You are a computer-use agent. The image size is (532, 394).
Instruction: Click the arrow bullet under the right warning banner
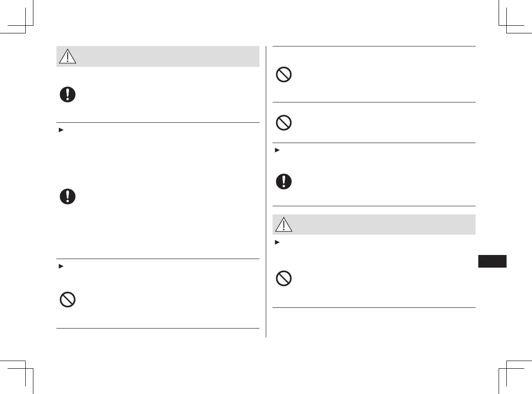[276, 242]
